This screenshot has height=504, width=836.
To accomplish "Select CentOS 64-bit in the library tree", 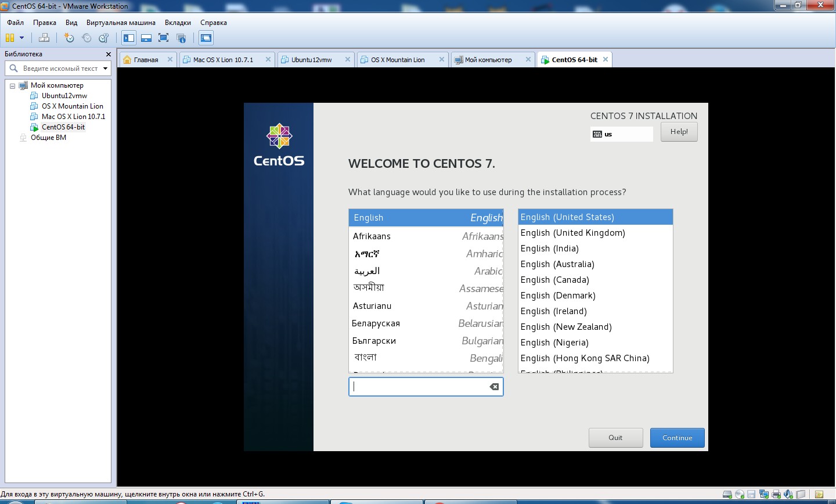I will (x=63, y=127).
